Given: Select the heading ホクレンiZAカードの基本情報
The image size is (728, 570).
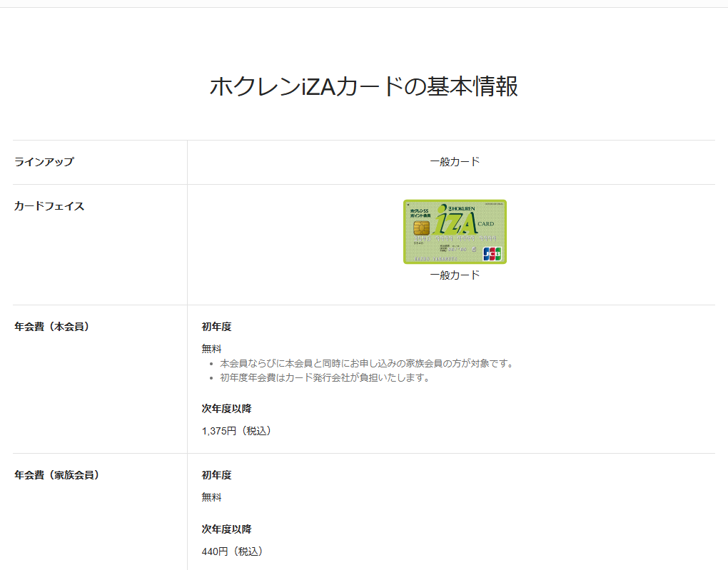Looking at the screenshot, I should coord(363,87).
